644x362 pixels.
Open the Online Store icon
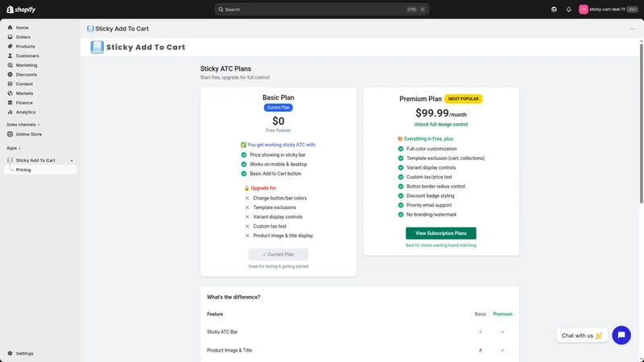[x=10, y=134]
